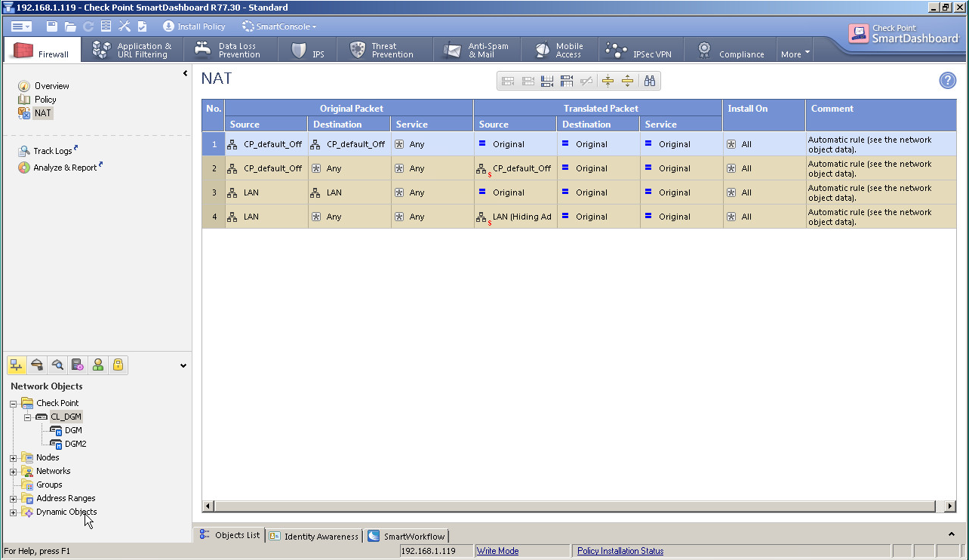This screenshot has width=969, height=560.
Task: Open the Mobile Access tab
Action: tap(561, 51)
